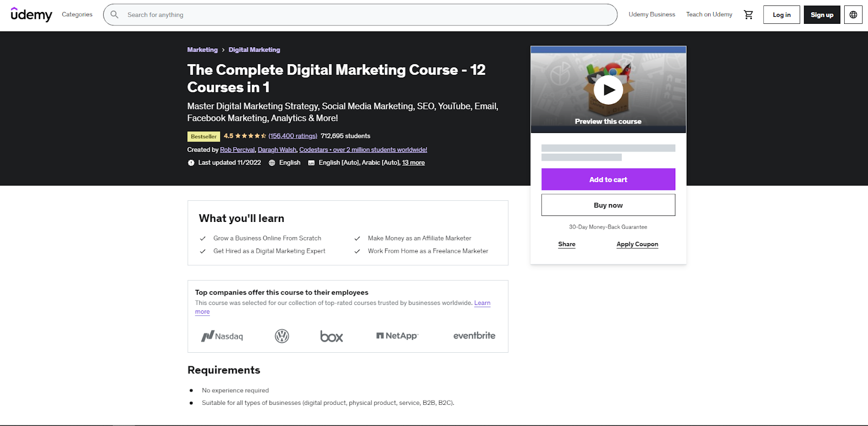Click 'Grow a Business Online From Scratch'
Image resolution: width=868 pixels, height=426 pixels.
pyautogui.click(x=267, y=238)
